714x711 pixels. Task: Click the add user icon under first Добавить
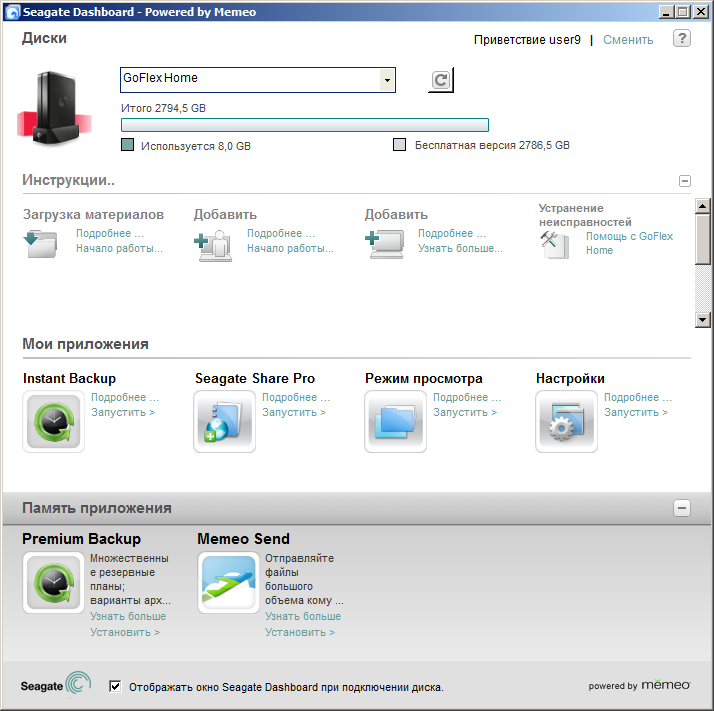(x=213, y=246)
